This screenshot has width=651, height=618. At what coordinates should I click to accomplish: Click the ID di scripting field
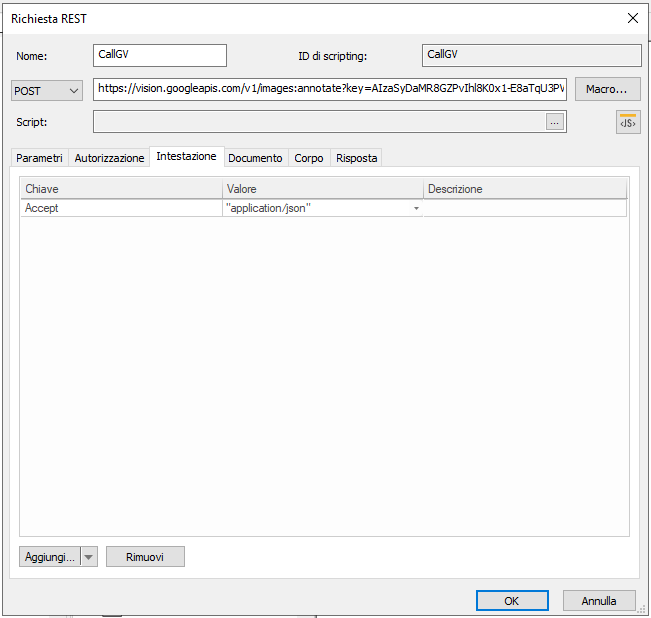(x=531, y=55)
